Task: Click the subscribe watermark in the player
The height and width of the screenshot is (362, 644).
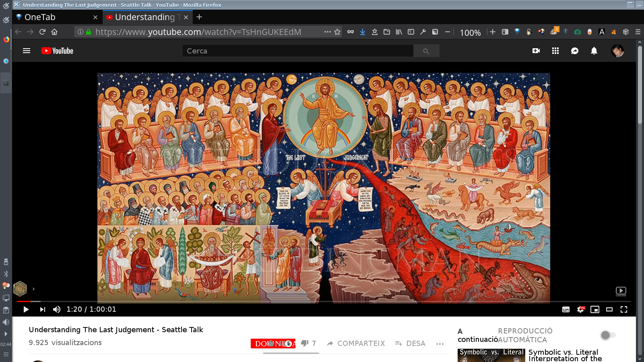Action: click(621, 291)
